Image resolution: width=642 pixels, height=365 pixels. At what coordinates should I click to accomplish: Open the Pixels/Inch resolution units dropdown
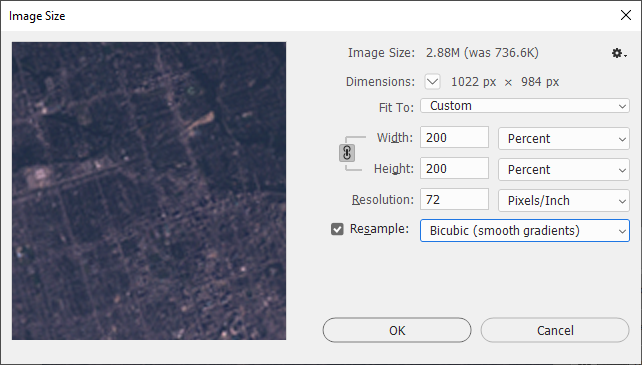tap(563, 200)
